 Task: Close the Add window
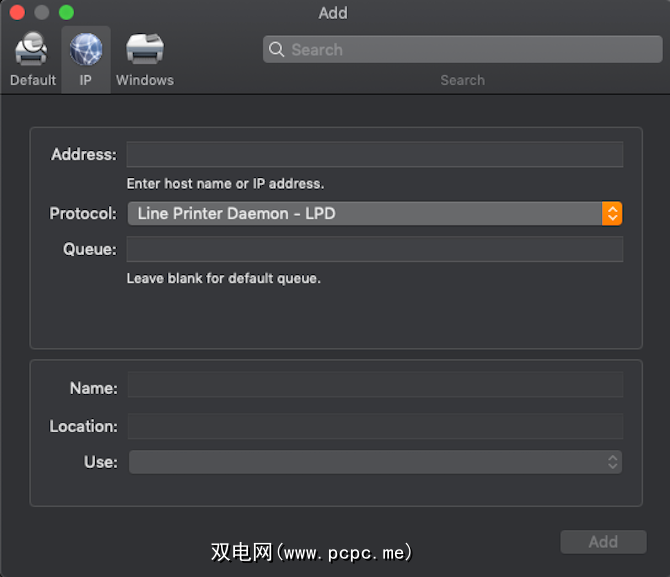16,13
